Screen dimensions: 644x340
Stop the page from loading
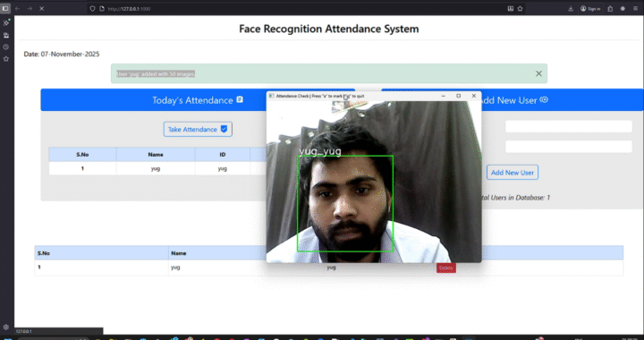pyautogui.click(x=41, y=8)
